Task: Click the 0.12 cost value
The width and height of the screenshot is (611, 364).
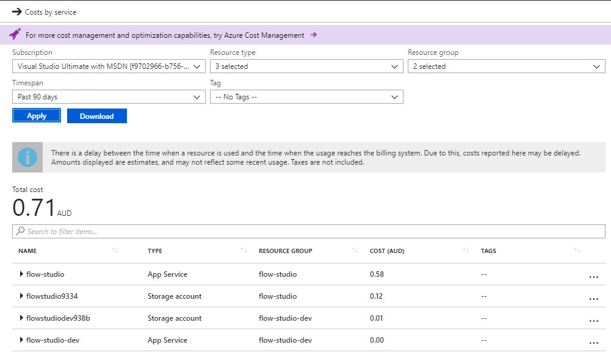Action: pyautogui.click(x=376, y=296)
